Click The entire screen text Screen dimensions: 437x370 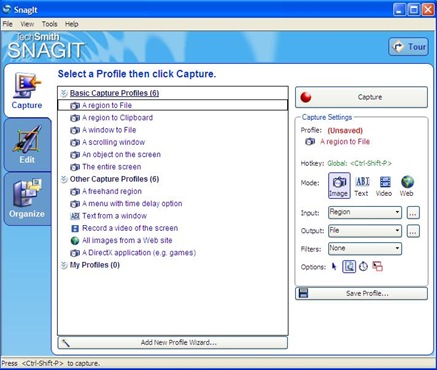111,167
